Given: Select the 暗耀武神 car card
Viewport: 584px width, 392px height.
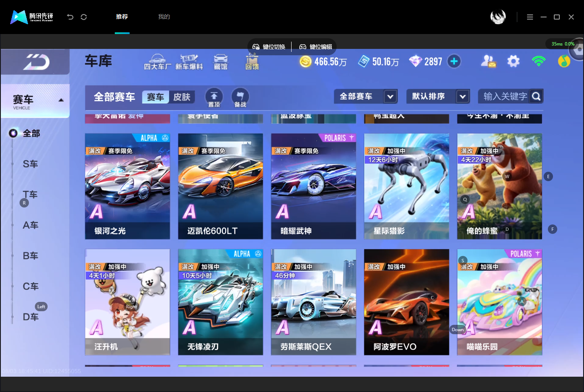Looking at the screenshot, I should point(314,186).
